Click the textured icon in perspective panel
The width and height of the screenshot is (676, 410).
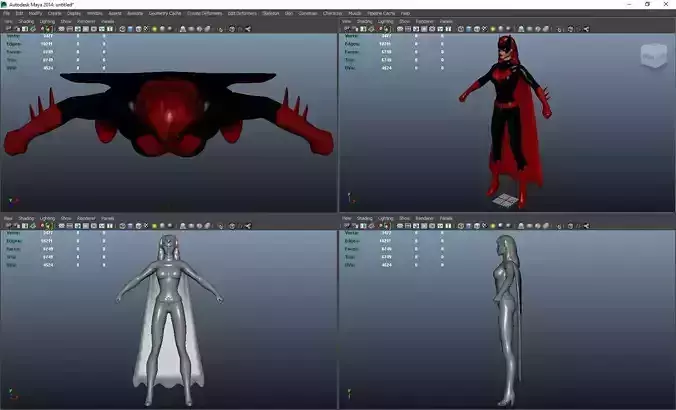coord(485,29)
